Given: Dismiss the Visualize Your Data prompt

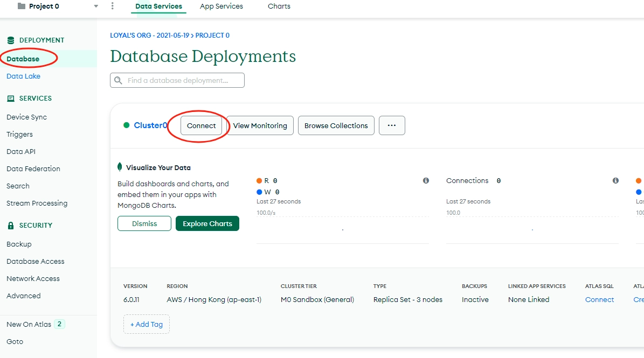Looking at the screenshot, I should pos(144,223).
